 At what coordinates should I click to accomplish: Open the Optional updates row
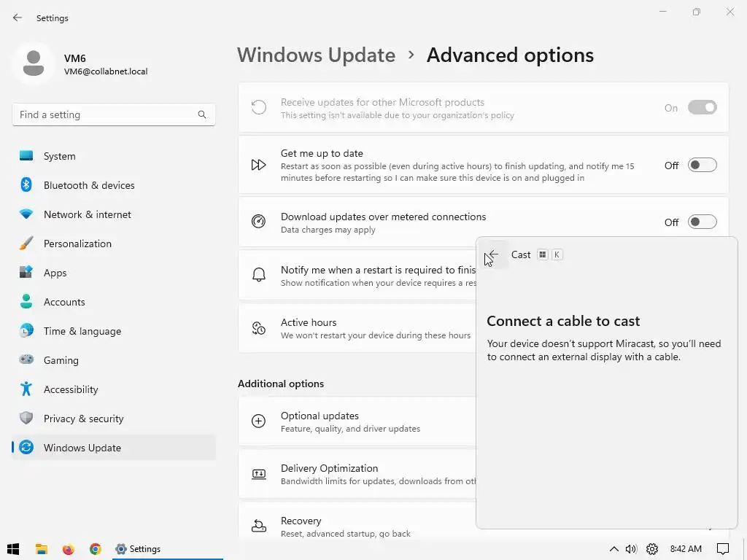[x=357, y=421]
